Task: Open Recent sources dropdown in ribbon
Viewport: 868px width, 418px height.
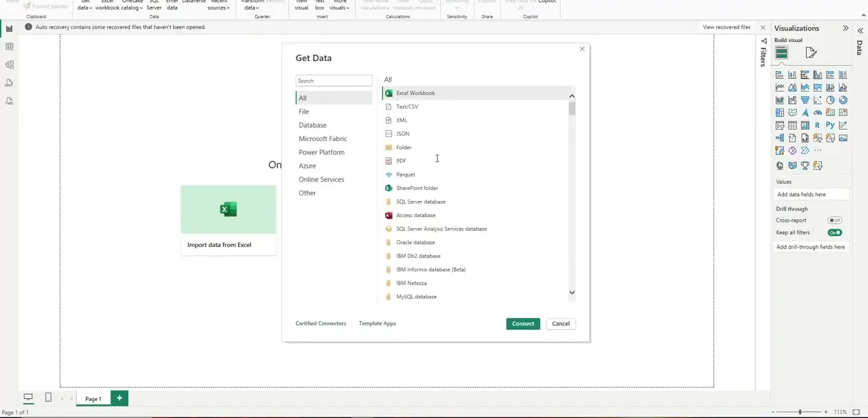Action: [219, 5]
